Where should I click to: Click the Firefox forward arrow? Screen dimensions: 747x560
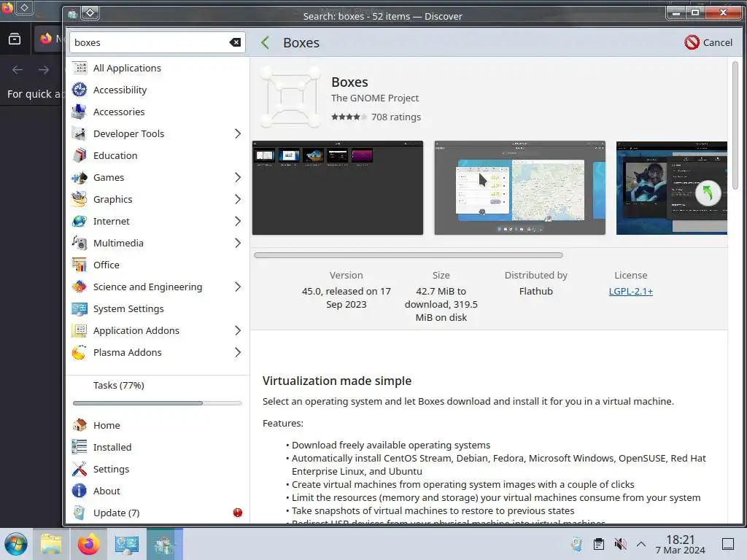pos(44,70)
